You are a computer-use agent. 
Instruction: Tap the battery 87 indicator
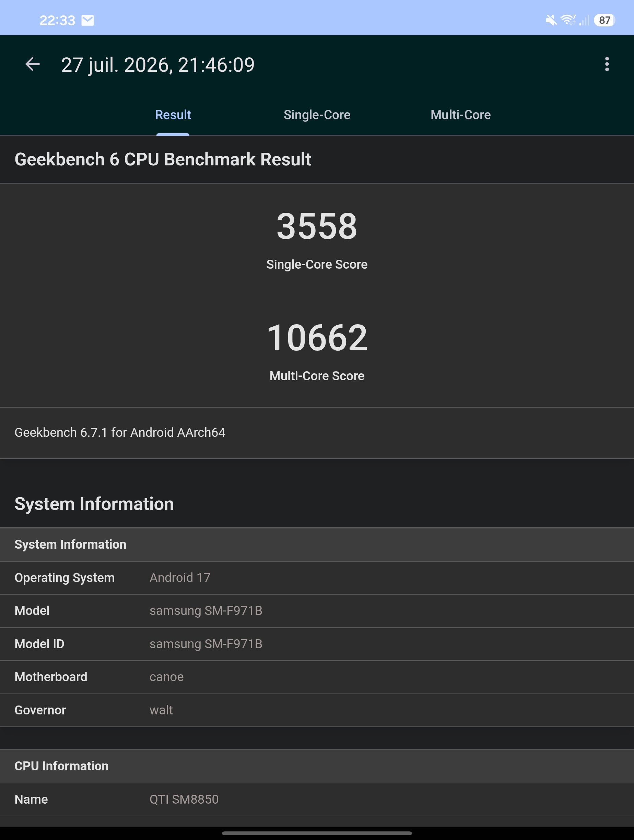point(604,20)
